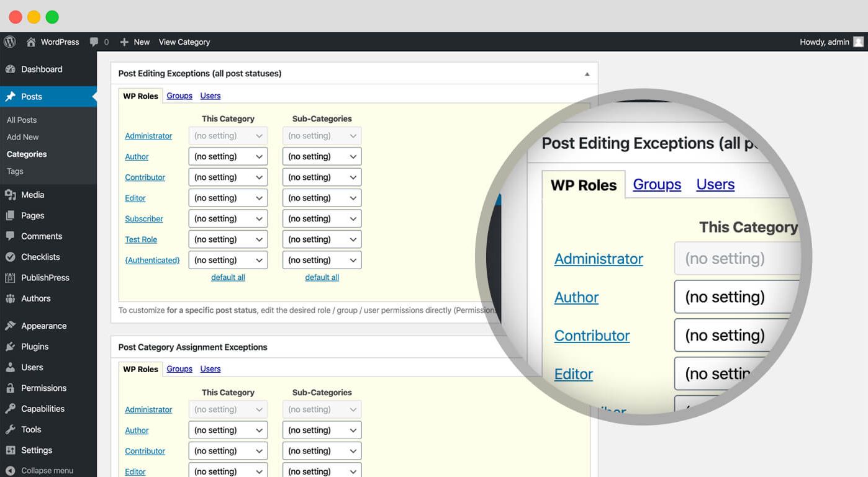The image size is (868, 477).
Task: Click the PublishPress calendar icon
Action: (11, 278)
